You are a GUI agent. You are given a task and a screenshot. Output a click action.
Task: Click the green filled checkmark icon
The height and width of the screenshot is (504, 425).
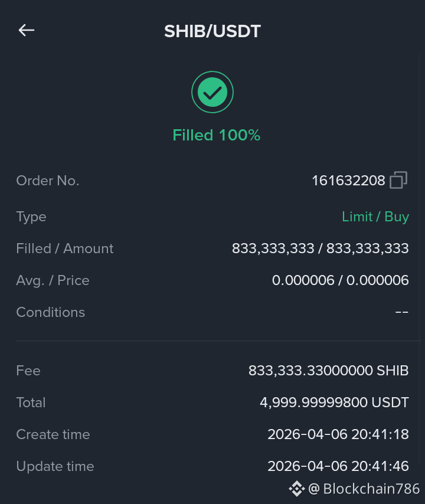212,92
